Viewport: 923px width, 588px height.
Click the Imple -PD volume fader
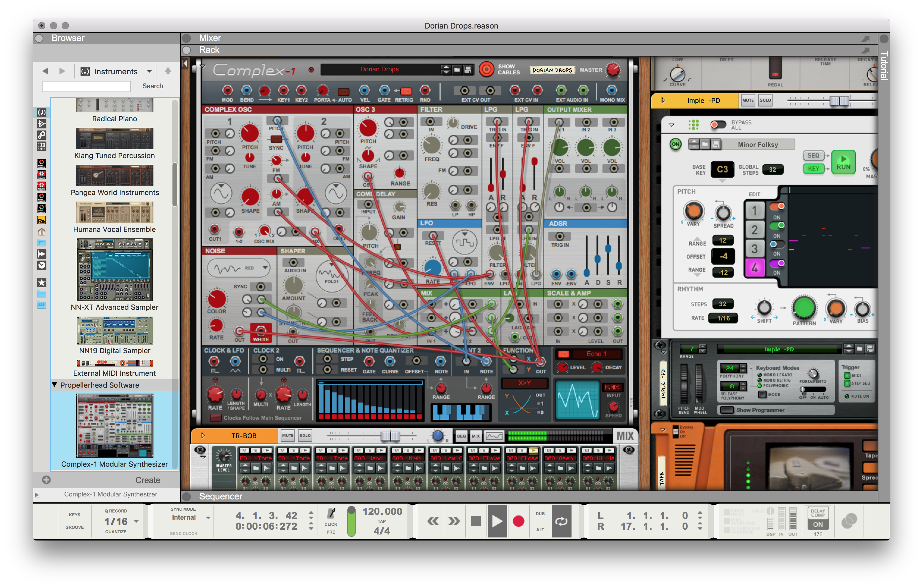click(839, 100)
